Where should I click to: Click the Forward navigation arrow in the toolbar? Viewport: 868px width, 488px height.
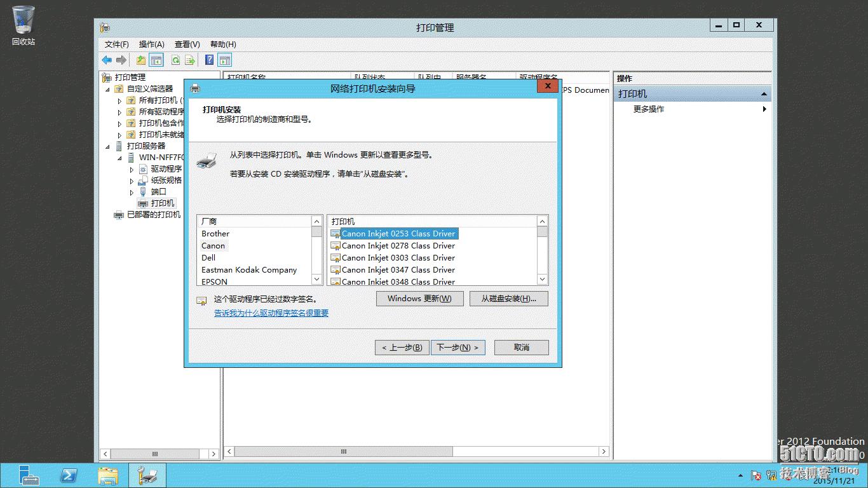click(x=121, y=59)
